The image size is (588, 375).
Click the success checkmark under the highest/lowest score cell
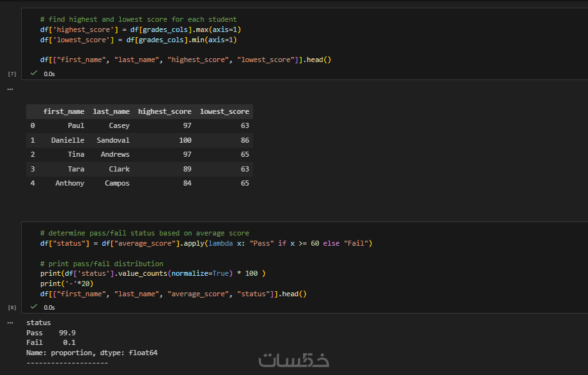[x=34, y=74]
